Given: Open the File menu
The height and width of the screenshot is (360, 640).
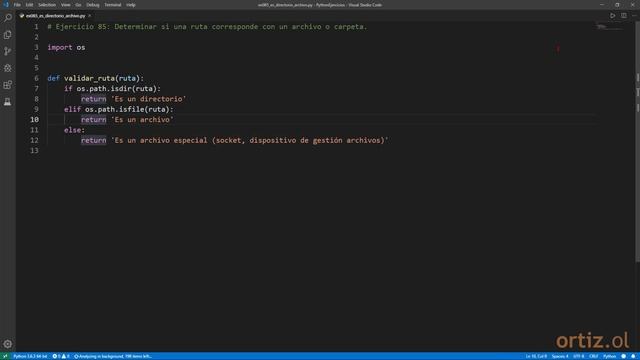Looking at the screenshot, I should click(x=17, y=5).
